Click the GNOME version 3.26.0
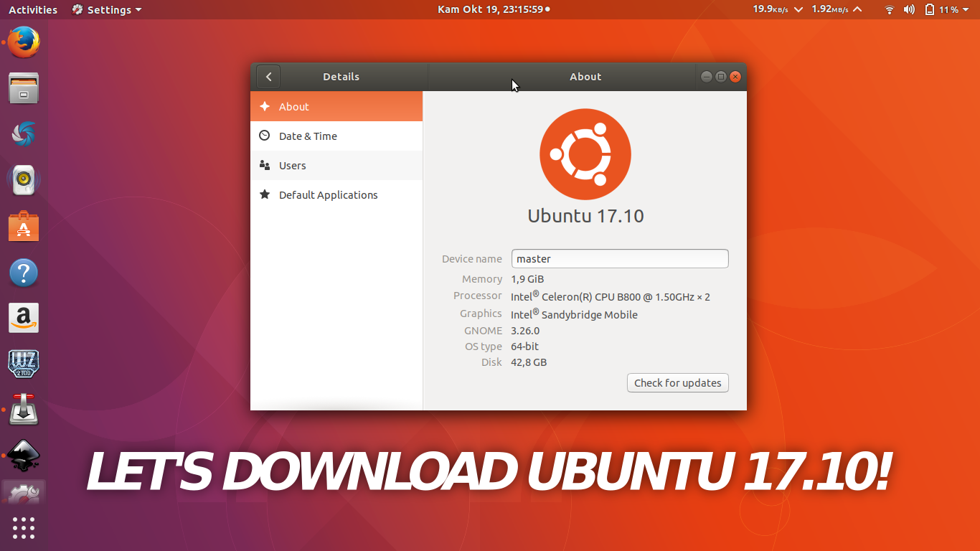Viewport: 980px width, 551px height. coord(525,331)
